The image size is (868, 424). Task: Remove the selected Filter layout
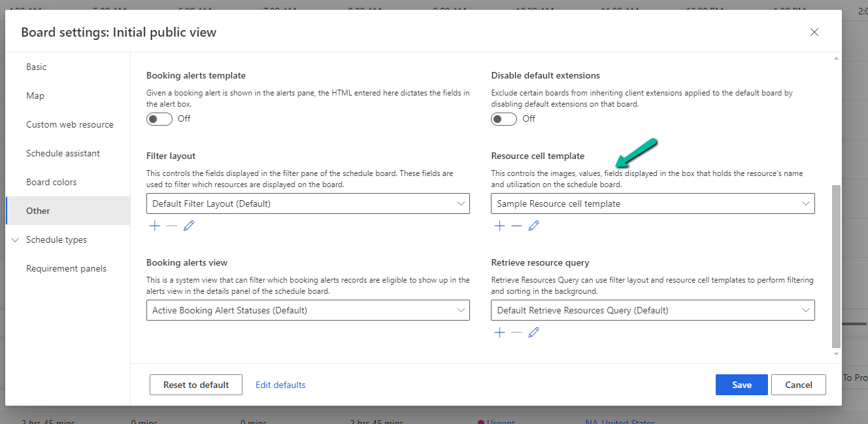point(172,226)
